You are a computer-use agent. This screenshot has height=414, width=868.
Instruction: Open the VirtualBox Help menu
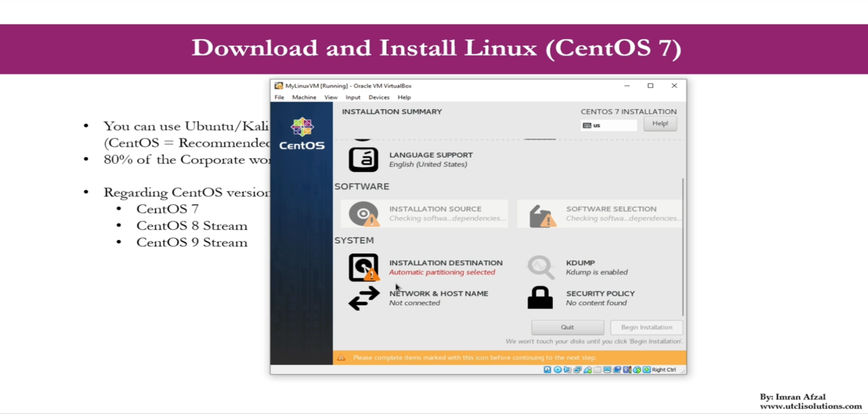[404, 97]
